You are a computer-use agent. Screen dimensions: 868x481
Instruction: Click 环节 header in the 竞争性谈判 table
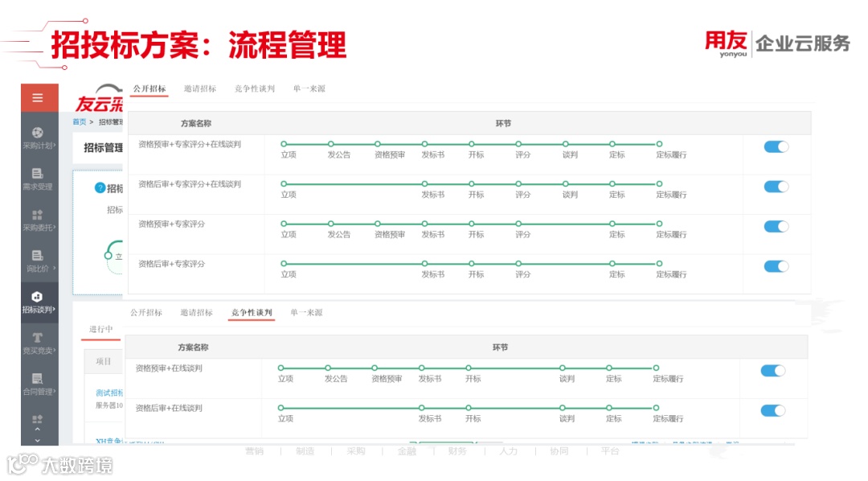coord(500,347)
